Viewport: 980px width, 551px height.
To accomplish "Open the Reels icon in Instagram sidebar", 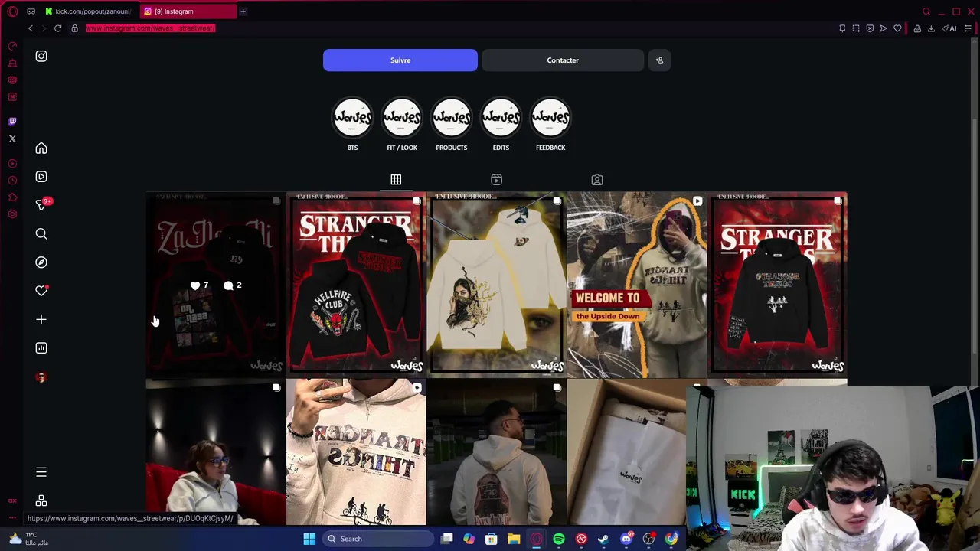I will click(x=41, y=177).
